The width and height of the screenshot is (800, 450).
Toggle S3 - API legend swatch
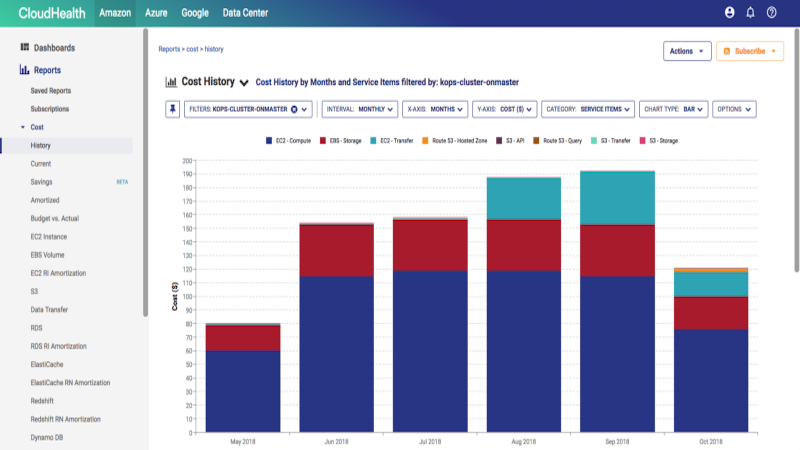click(x=499, y=140)
